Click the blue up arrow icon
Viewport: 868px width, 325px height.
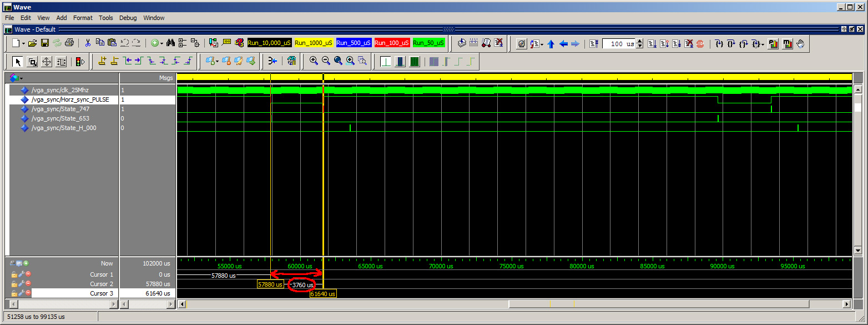pyautogui.click(x=551, y=44)
